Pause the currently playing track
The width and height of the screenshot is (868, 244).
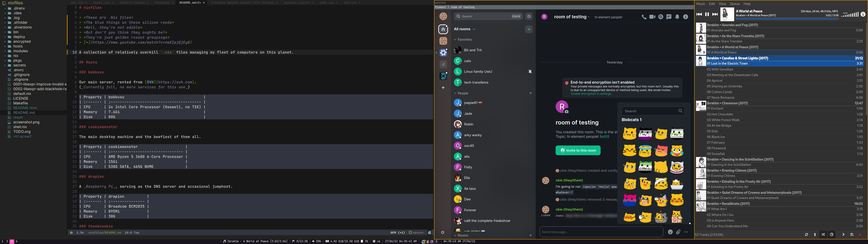(x=707, y=14)
